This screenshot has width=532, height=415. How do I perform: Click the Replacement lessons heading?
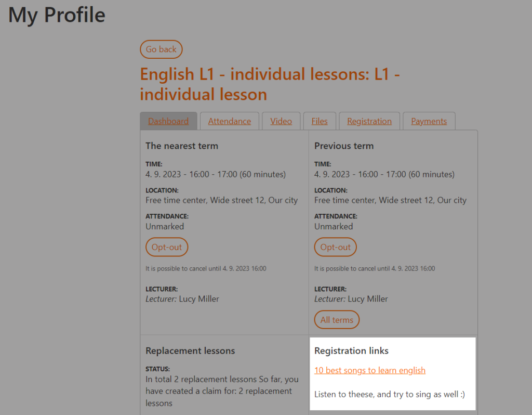(x=190, y=351)
